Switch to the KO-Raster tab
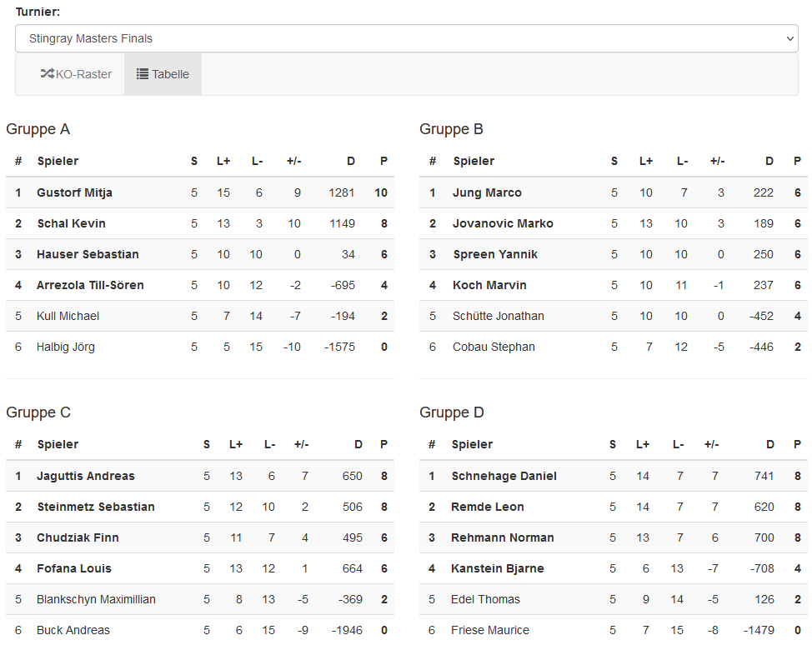This screenshot has width=812, height=645. (x=76, y=74)
